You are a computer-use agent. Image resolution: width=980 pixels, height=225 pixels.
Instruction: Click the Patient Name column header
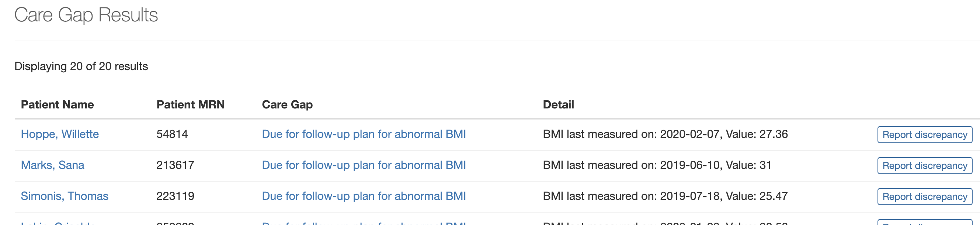tap(57, 105)
